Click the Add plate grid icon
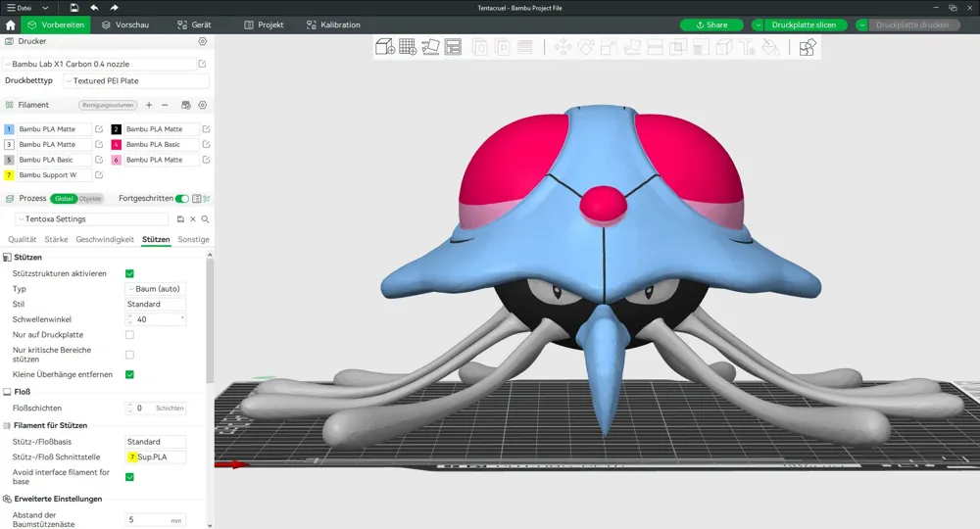980x529 pixels. pos(408,47)
